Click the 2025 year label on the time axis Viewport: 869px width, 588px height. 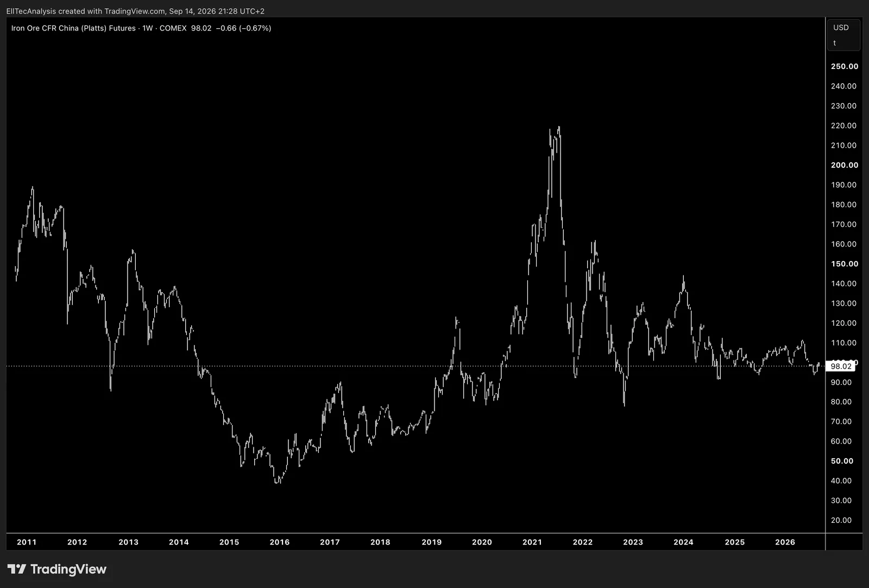coord(735,542)
